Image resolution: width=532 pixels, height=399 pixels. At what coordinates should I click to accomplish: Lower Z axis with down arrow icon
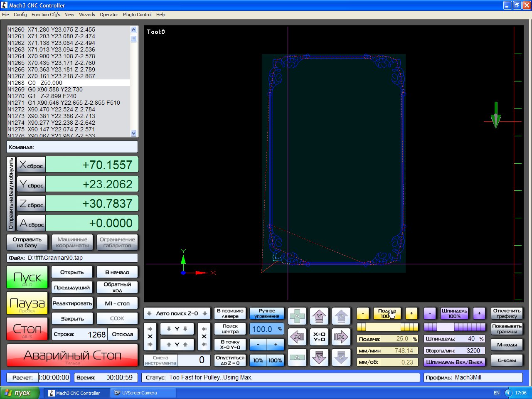(341, 357)
